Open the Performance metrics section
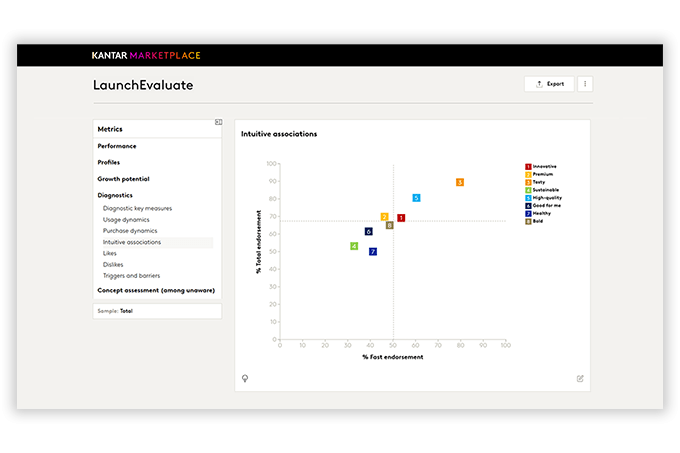This screenshot has height=453, width=680. pyautogui.click(x=117, y=146)
